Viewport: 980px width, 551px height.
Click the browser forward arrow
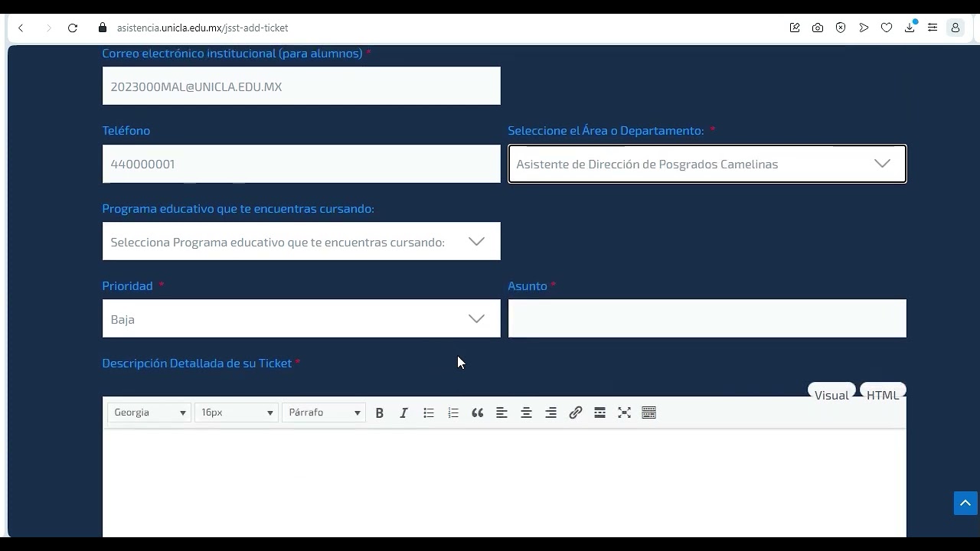pos(48,28)
